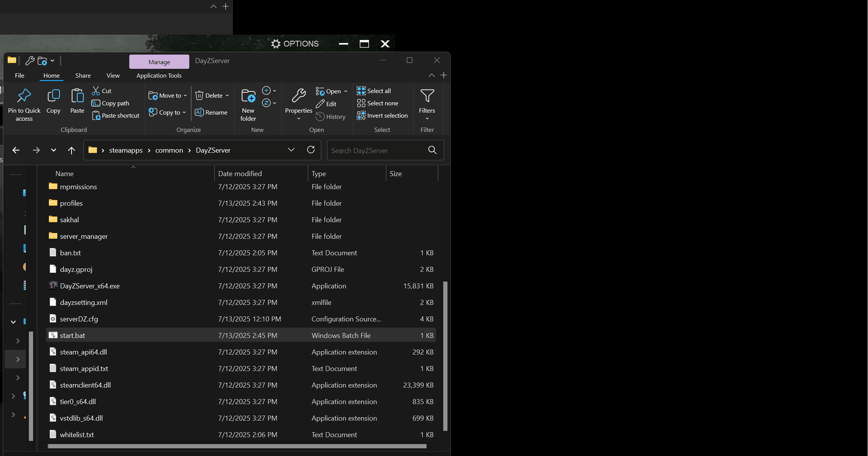Click the Rename icon in Organize group
The width and height of the screenshot is (868, 456).
[199, 112]
